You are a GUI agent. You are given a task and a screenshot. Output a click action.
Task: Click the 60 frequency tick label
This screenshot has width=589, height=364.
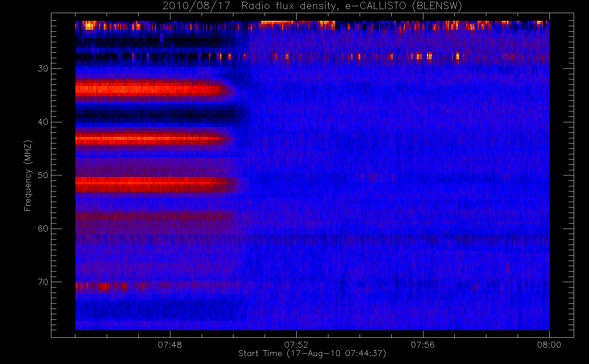click(x=43, y=228)
